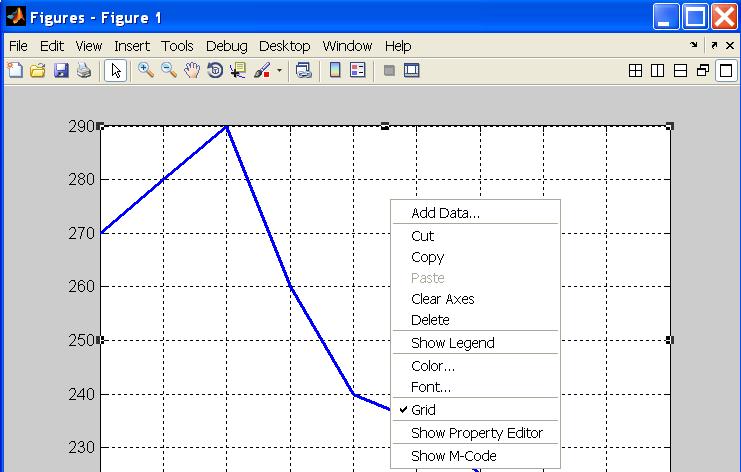Choose the floating windows layout icon
The image size is (741, 472).
[703, 71]
